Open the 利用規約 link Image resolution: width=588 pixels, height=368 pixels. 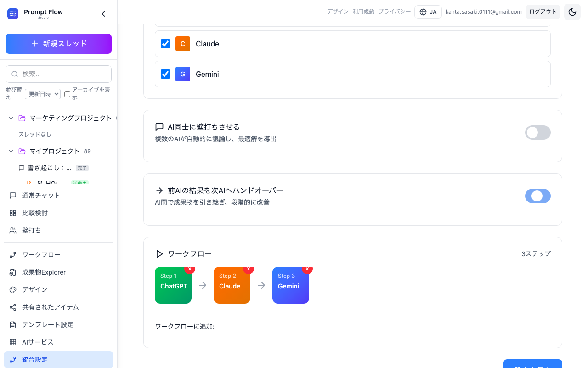(363, 12)
